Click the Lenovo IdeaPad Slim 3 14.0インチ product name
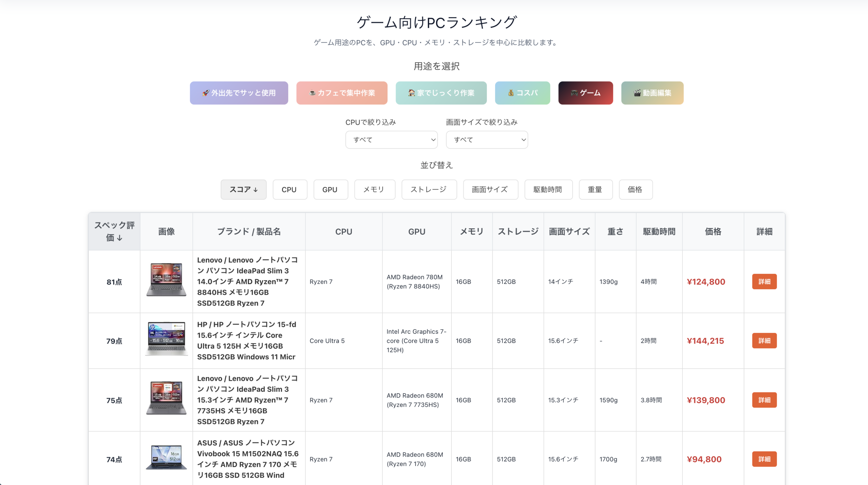 point(248,281)
